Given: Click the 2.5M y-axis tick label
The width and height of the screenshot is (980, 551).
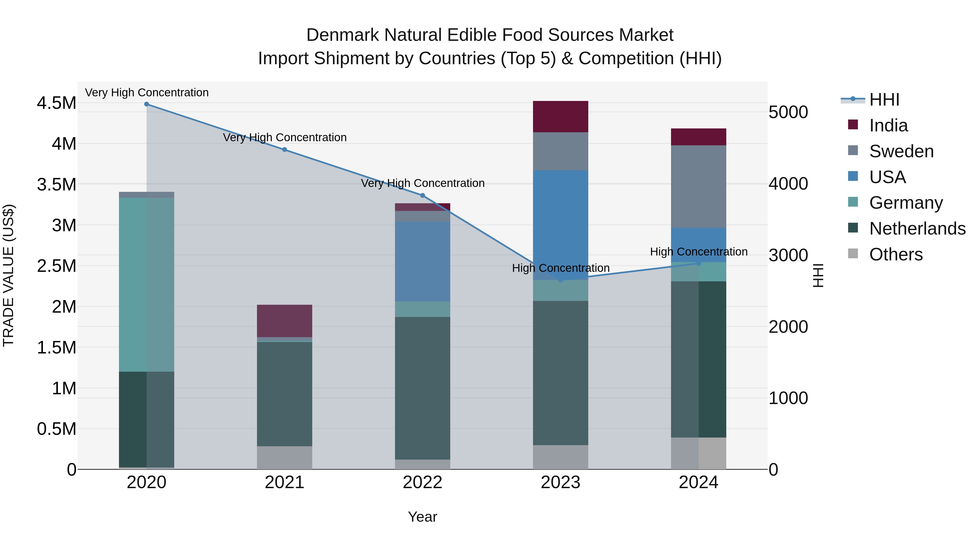Looking at the screenshot, I should coord(57,266).
